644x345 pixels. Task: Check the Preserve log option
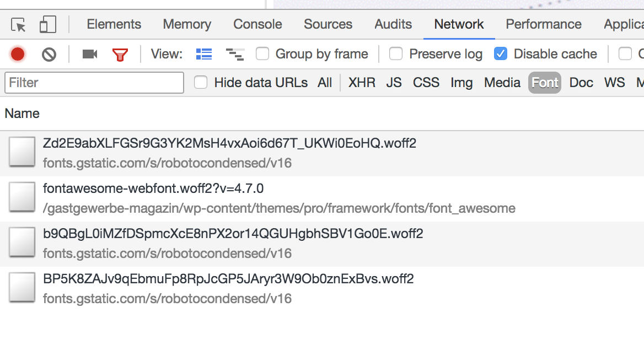point(396,54)
